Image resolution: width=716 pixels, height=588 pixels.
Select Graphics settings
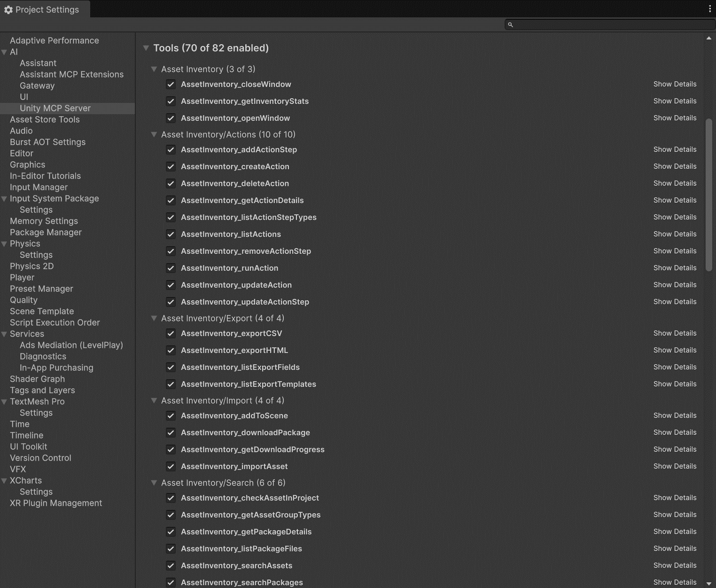[x=27, y=165]
